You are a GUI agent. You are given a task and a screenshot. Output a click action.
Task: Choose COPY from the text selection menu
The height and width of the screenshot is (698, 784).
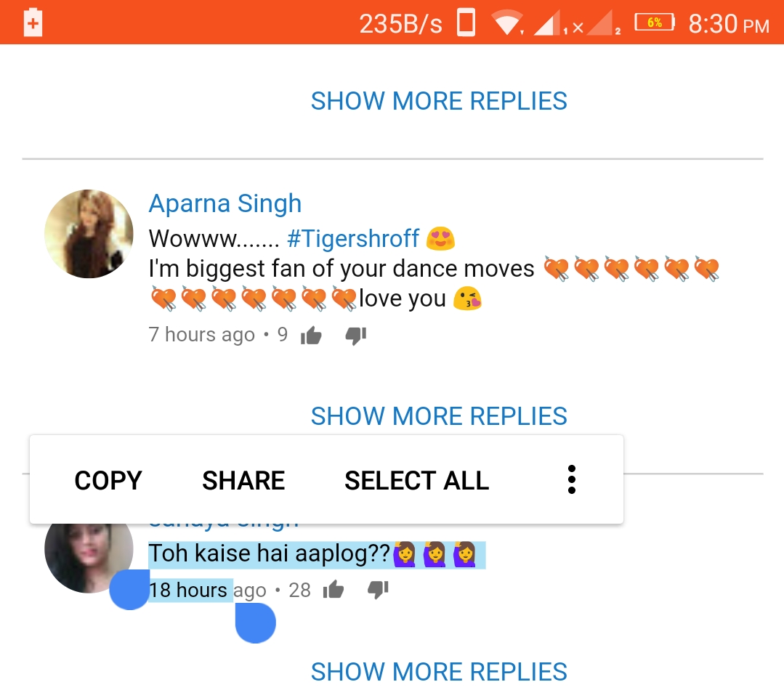coord(108,481)
